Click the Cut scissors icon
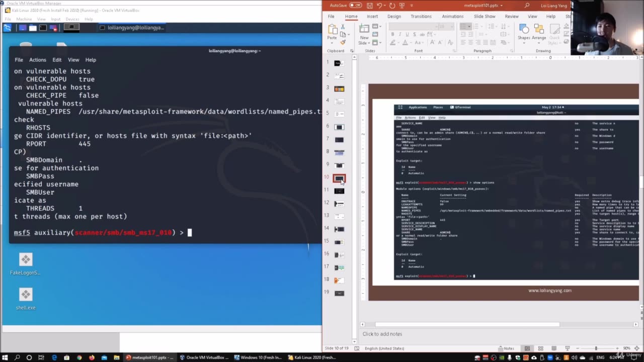Image resolution: width=644 pixels, height=362 pixels. [x=343, y=27]
